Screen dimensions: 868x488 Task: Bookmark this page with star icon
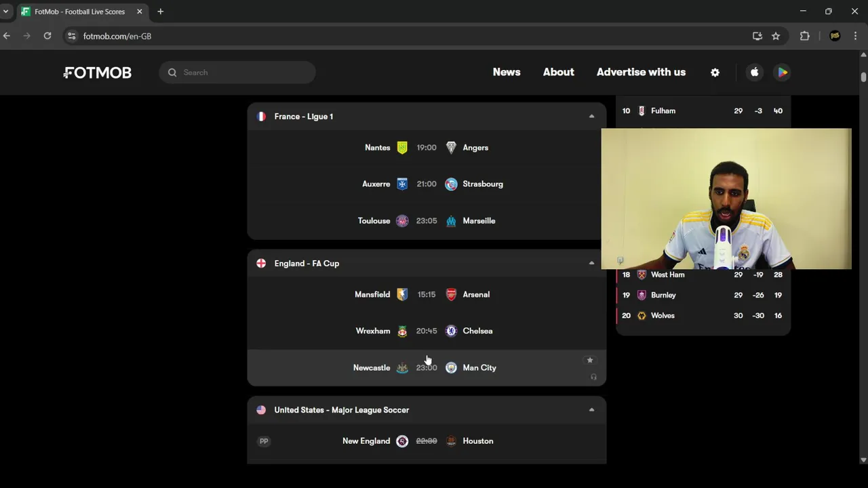pos(776,36)
